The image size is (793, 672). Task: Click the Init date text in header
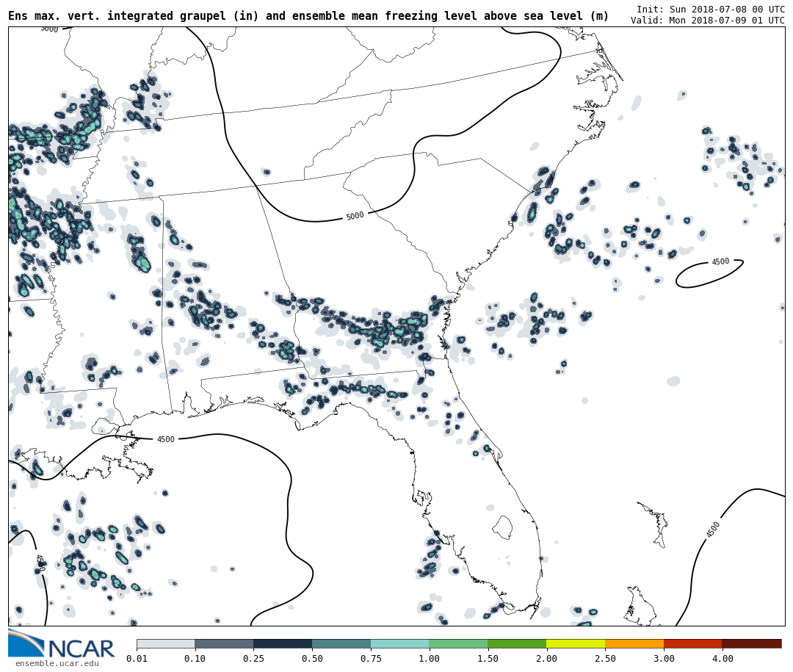click(710, 10)
